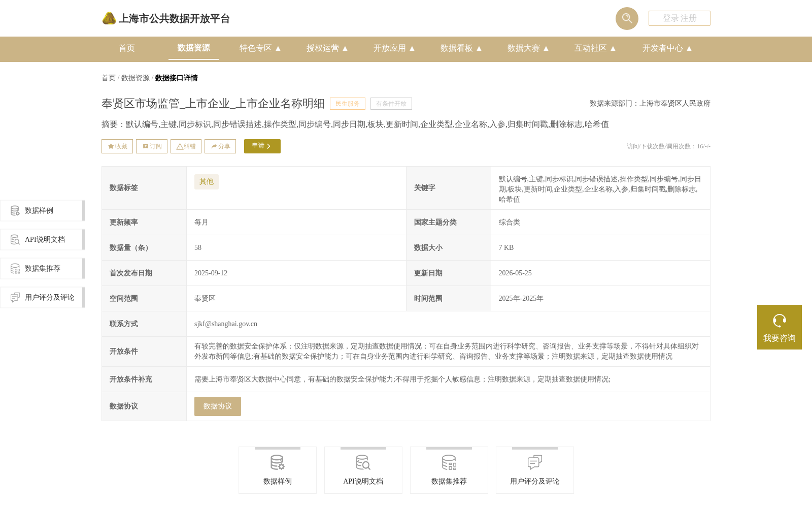Click the email sjkf@shanghai.gov.cn

[x=226, y=324]
